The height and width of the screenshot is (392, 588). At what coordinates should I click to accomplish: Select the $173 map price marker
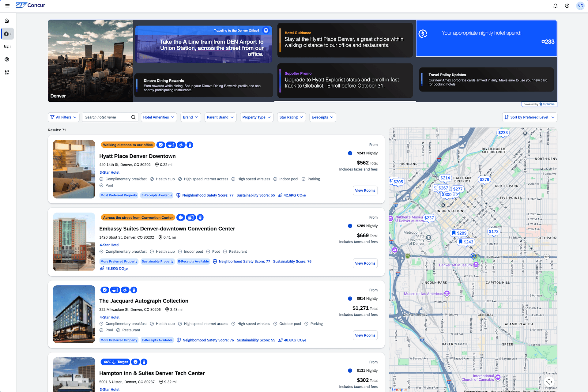(x=493, y=232)
